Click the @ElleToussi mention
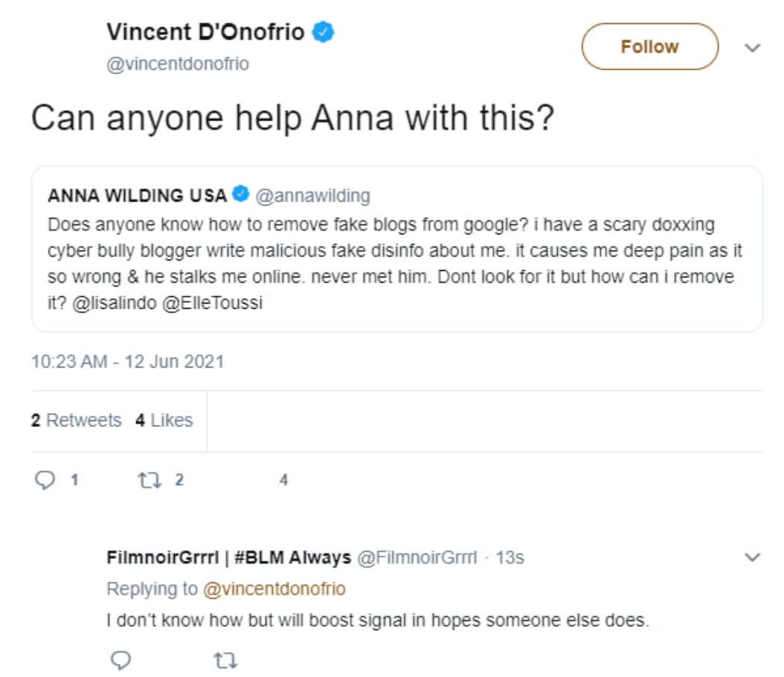 click(213, 303)
